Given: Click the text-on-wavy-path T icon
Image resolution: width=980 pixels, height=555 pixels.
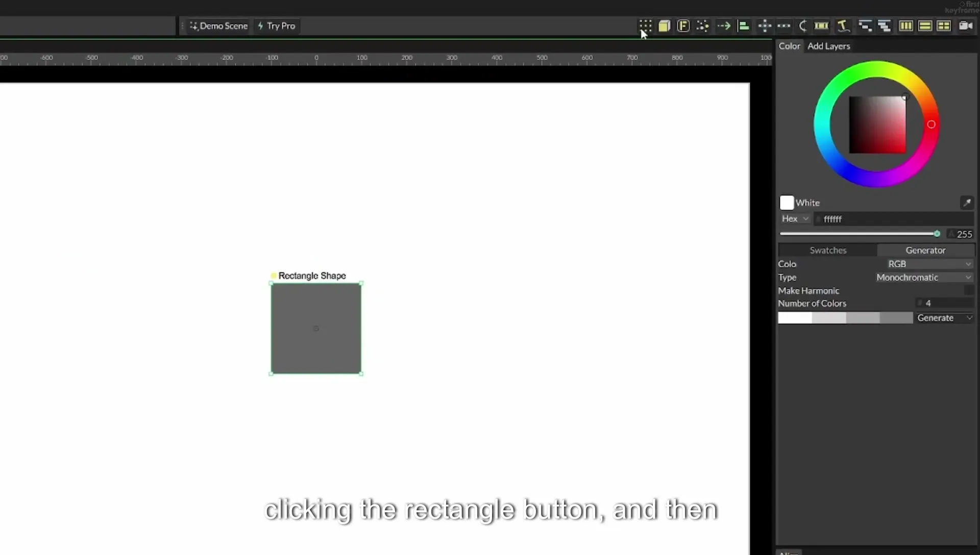Looking at the screenshot, I should coord(843,26).
